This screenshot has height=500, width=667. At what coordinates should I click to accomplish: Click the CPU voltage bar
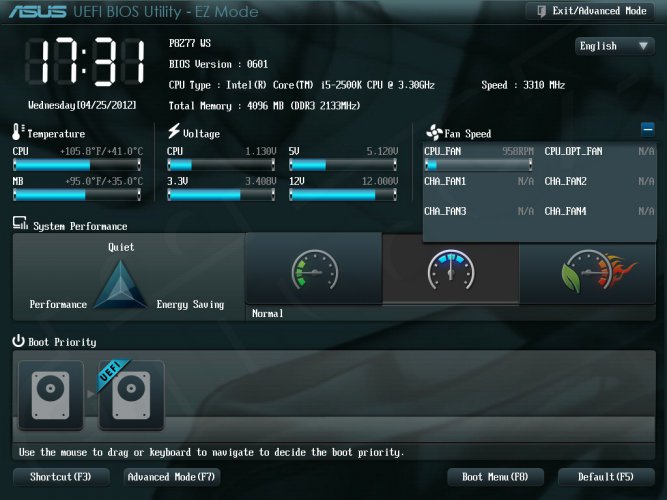[221, 165]
